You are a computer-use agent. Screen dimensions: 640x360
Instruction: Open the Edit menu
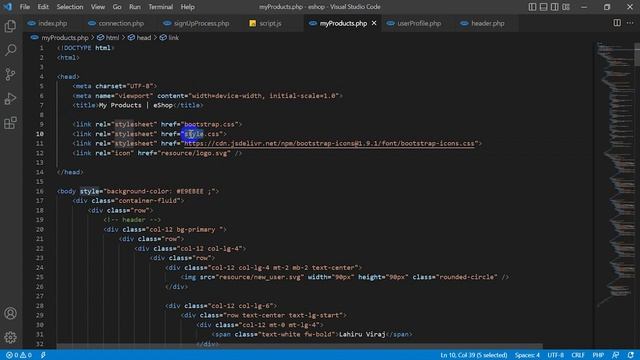tap(43, 7)
